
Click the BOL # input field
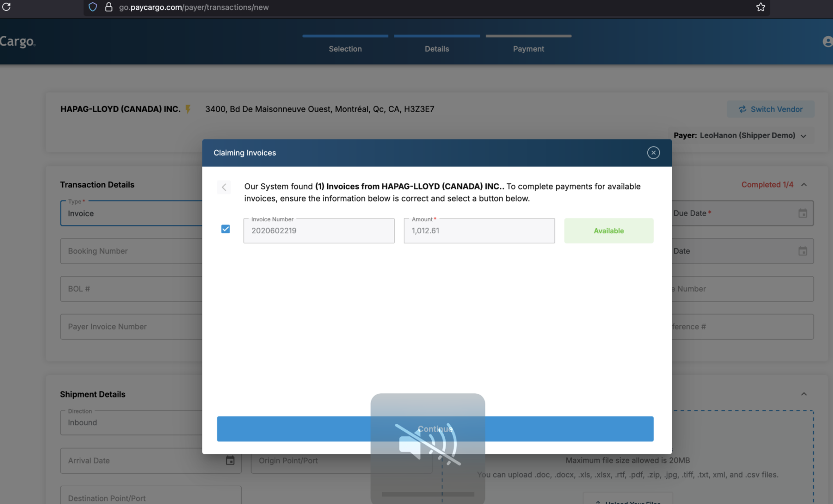[131, 289]
